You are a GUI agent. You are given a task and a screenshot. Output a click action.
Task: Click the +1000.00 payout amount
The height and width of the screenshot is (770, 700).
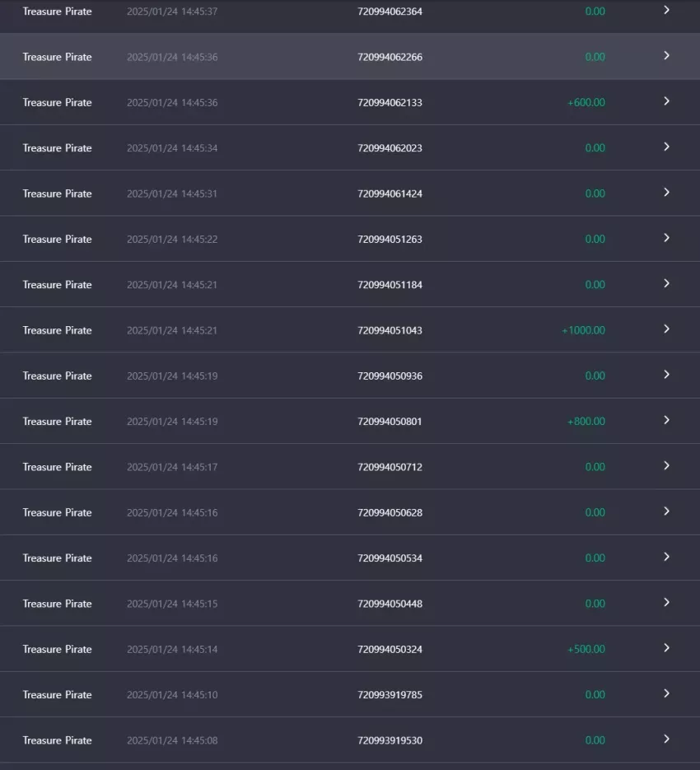[x=583, y=330]
